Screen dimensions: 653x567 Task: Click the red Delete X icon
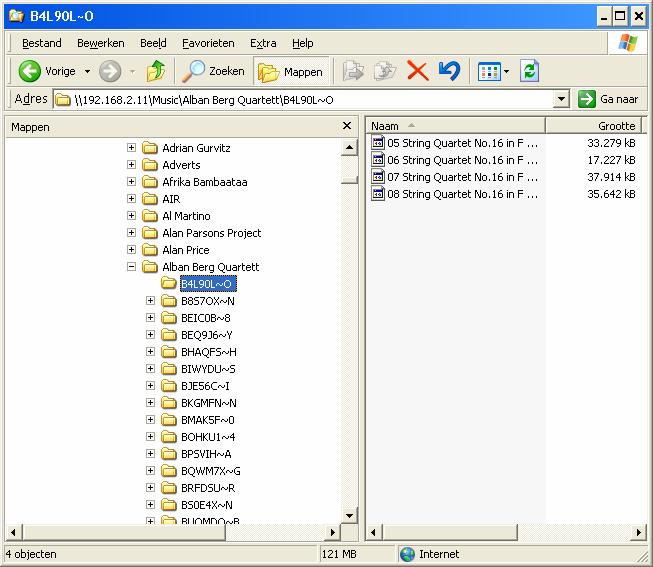pyautogui.click(x=417, y=71)
